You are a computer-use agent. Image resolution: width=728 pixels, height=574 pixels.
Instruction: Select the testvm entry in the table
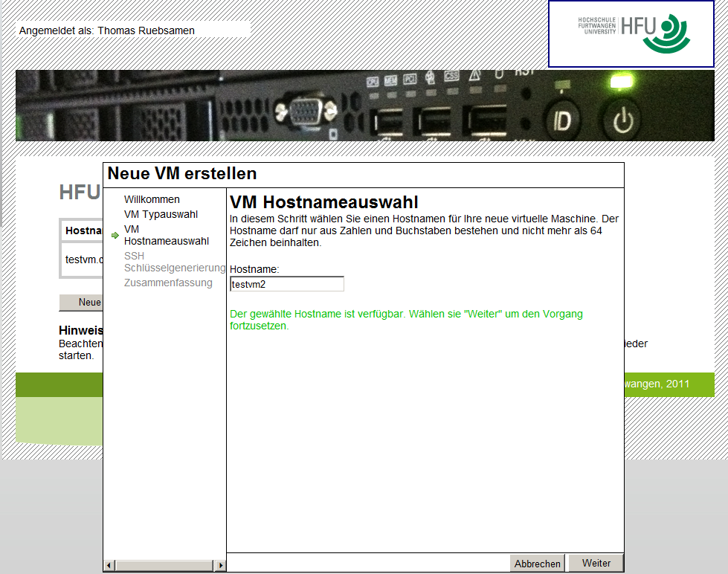(81, 259)
